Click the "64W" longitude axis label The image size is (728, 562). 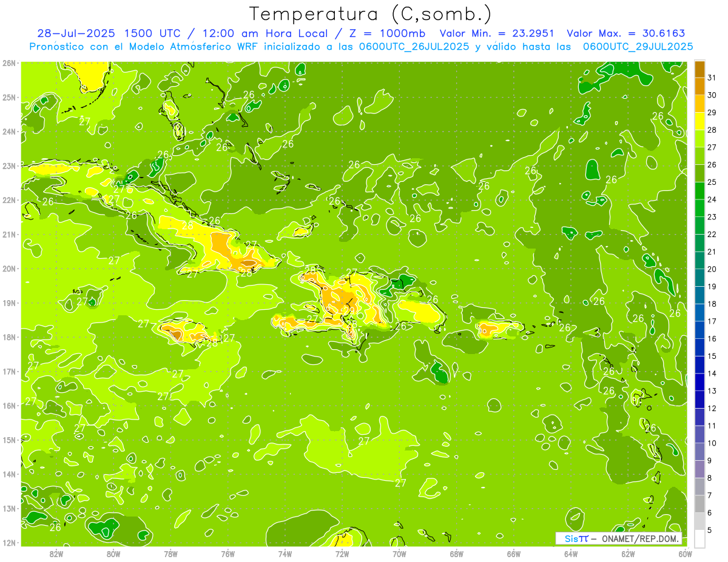[x=571, y=554]
